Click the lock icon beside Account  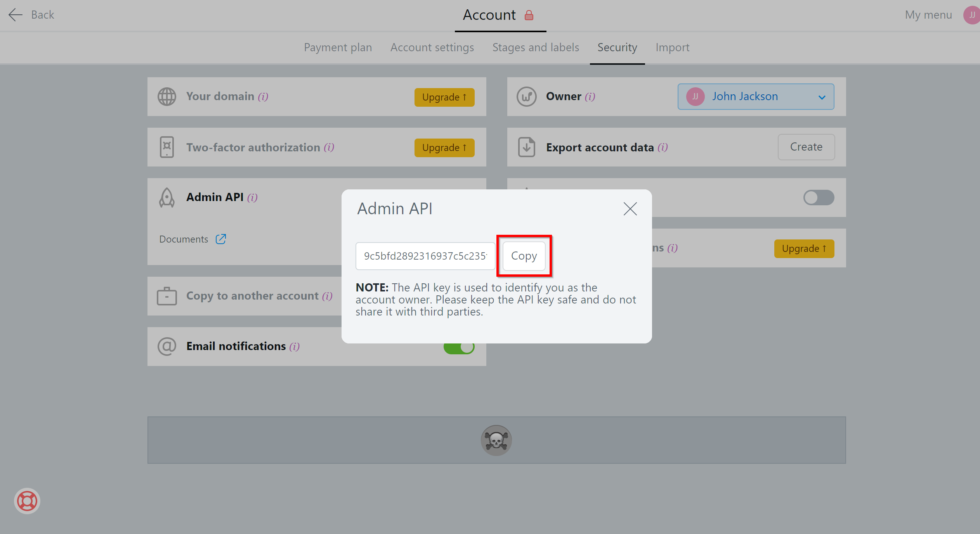click(529, 15)
